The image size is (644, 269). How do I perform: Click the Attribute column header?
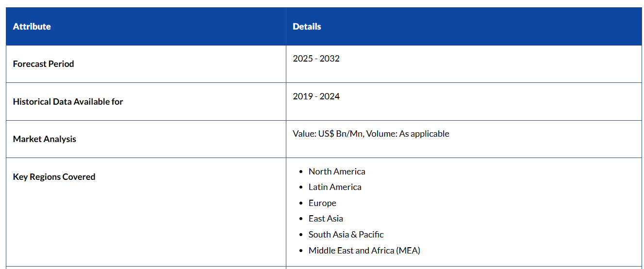(x=32, y=27)
